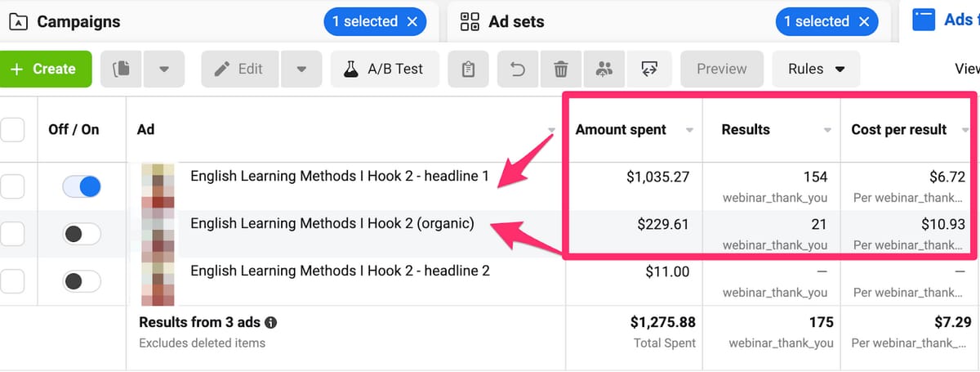Image resolution: width=980 pixels, height=372 pixels.
Task: Switch to the Ad sets tab
Action: click(515, 22)
